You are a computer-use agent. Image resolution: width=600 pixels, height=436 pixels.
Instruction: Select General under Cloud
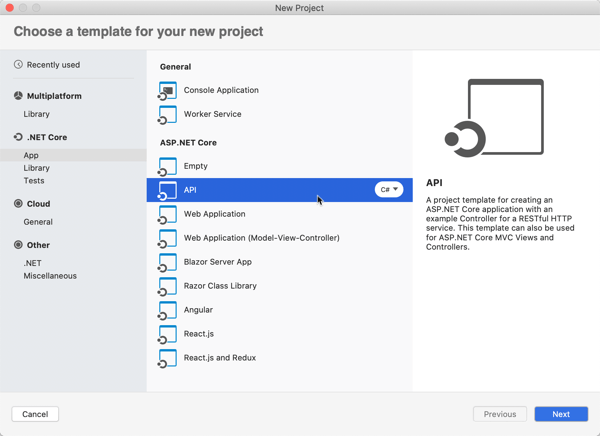click(x=38, y=222)
